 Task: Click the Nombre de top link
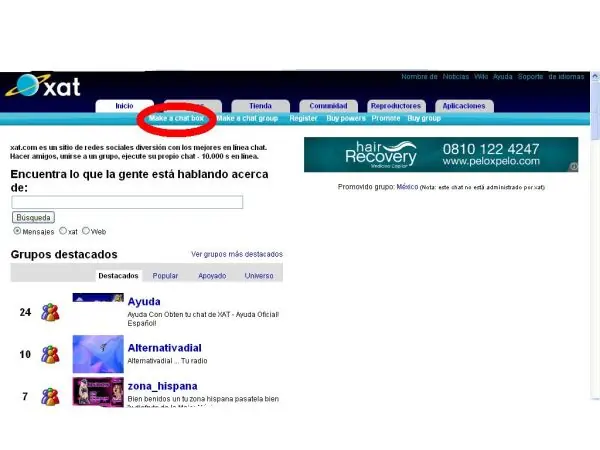(x=419, y=77)
